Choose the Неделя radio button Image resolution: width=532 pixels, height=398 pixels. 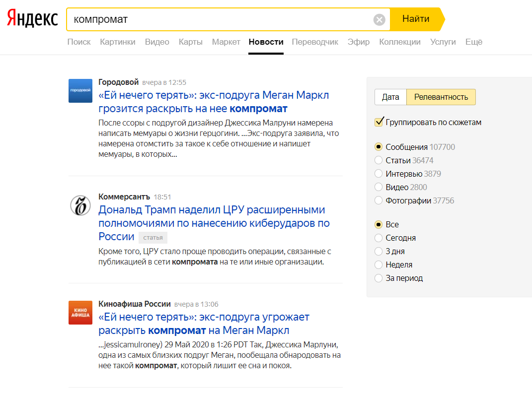coord(379,265)
